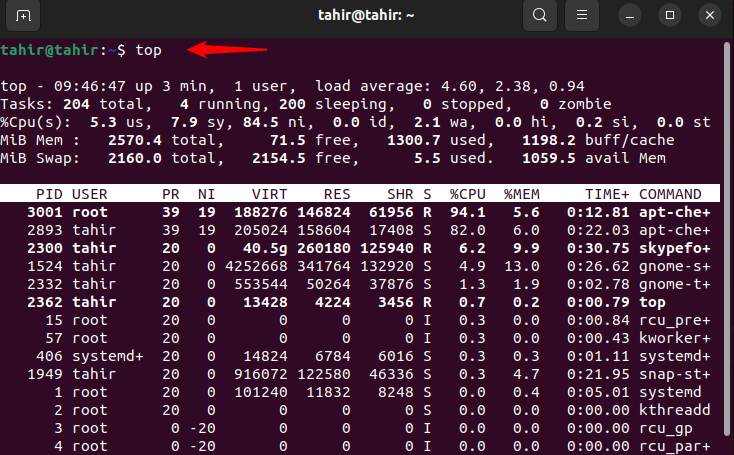
Task: Click the load average 4.60 value
Action: (458, 86)
